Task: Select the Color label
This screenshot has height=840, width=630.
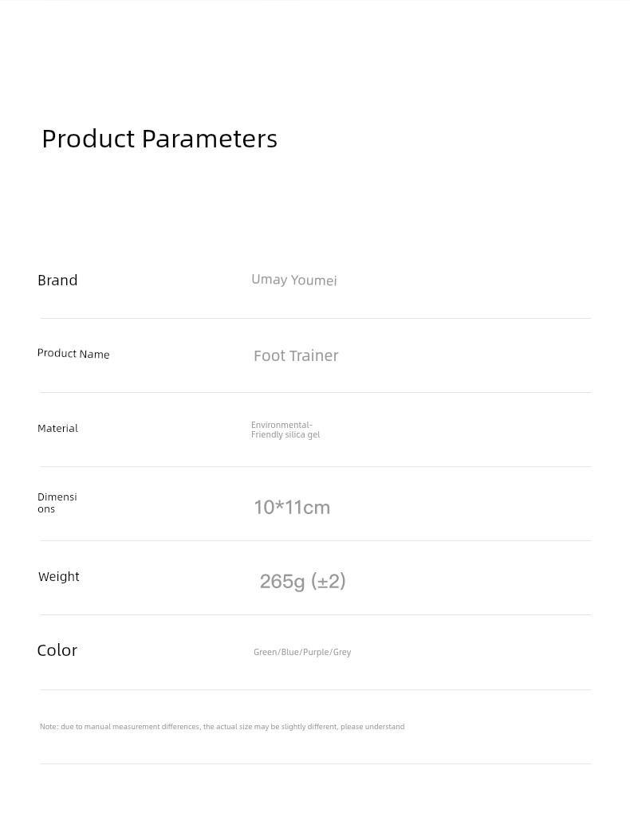Action: (x=57, y=650)
